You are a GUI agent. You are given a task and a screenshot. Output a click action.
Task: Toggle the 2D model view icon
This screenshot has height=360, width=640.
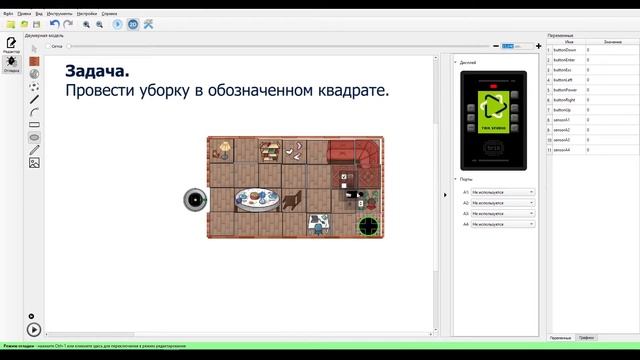(x=133, y=24)
